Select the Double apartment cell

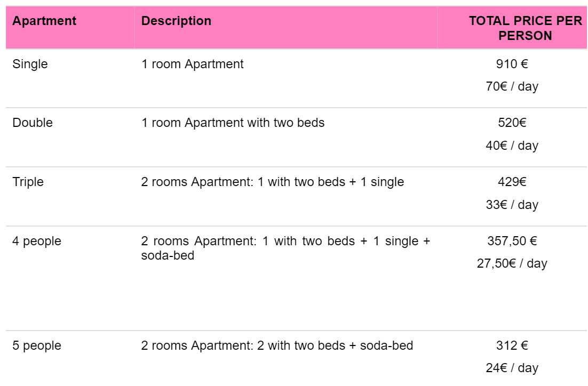point(33,123)
